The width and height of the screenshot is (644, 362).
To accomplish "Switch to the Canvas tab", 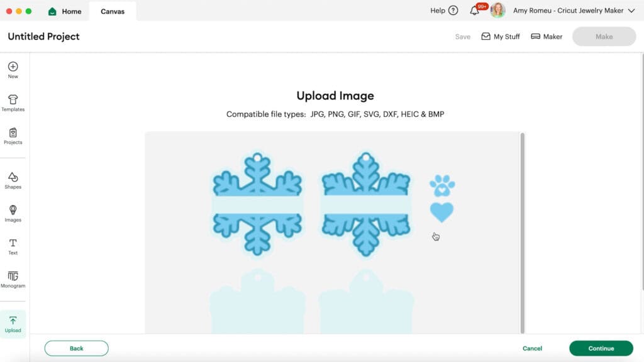I will pyautogui.click(x=113, y=11).
